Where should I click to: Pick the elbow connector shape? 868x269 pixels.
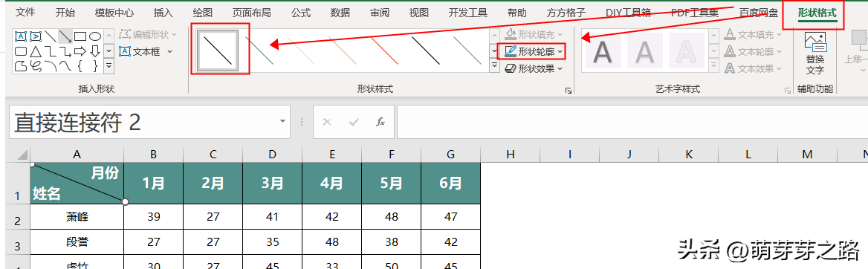pos(51,51)
